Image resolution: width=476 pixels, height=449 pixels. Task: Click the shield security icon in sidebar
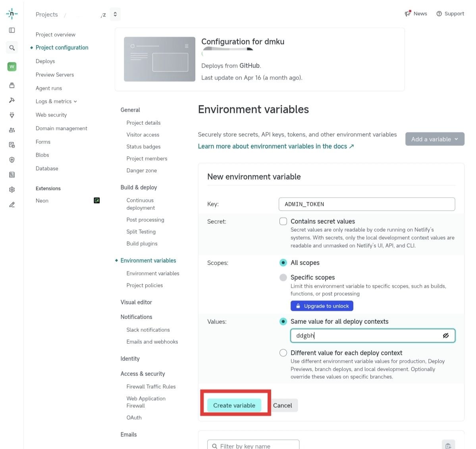(x=12, y=160)
